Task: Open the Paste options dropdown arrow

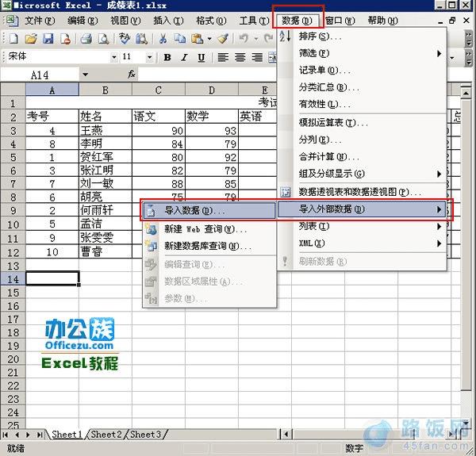Action: [209, 39]
